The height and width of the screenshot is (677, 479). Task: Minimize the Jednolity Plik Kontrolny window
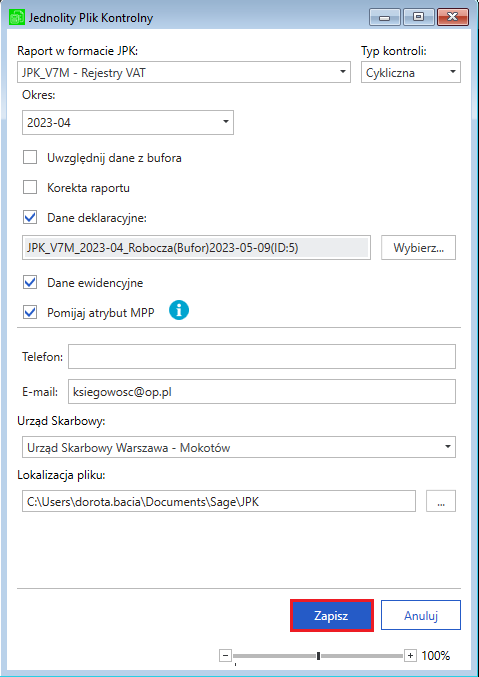tap(385, 17)
